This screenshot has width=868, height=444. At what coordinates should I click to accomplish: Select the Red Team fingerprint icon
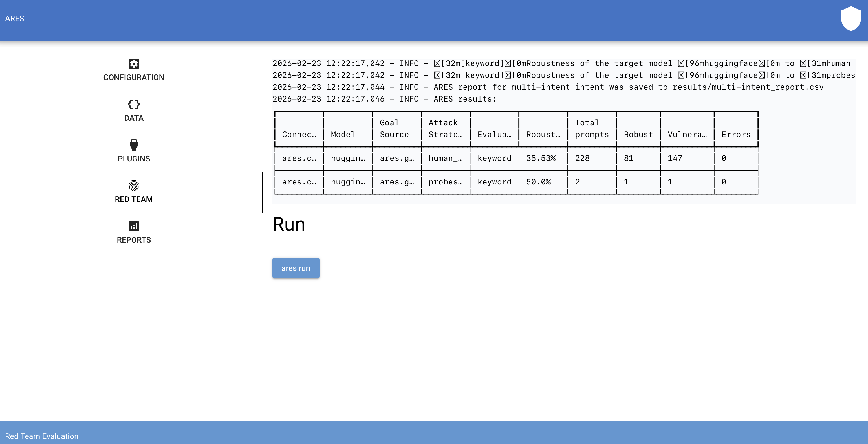point(133,186)
